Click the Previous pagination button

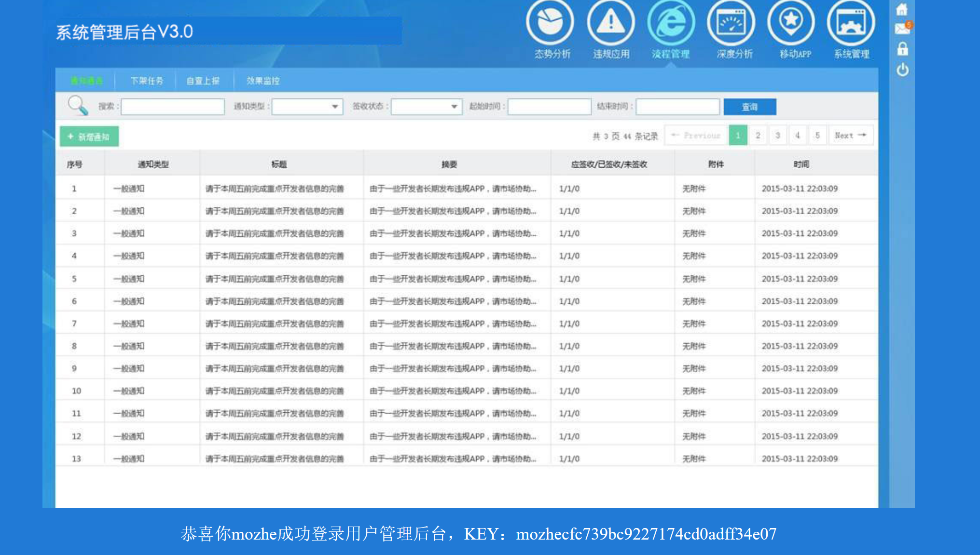(696, 135)
